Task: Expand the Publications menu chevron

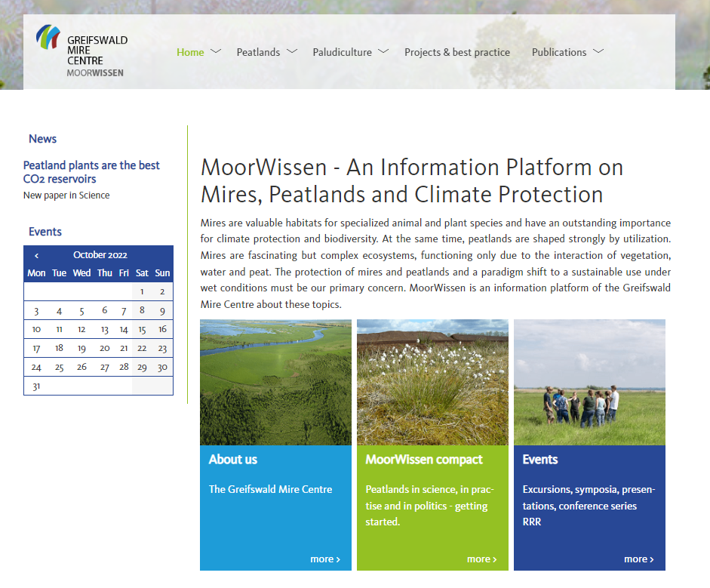Action: (x=598, y=51)
